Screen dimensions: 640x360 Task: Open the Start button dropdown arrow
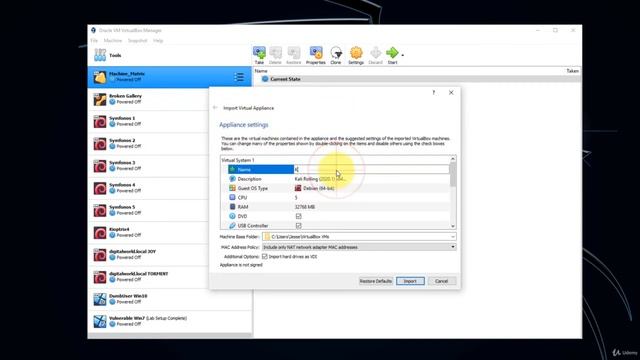coord(402,55)
